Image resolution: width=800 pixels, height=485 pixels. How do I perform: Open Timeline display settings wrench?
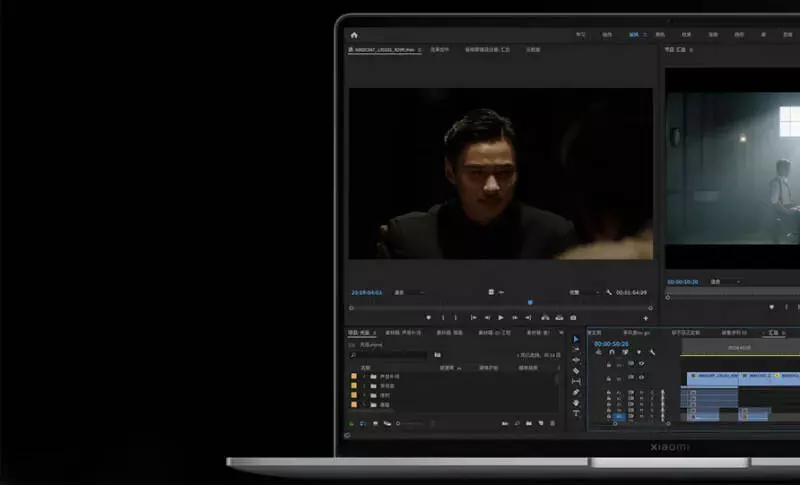coord(652,352)
